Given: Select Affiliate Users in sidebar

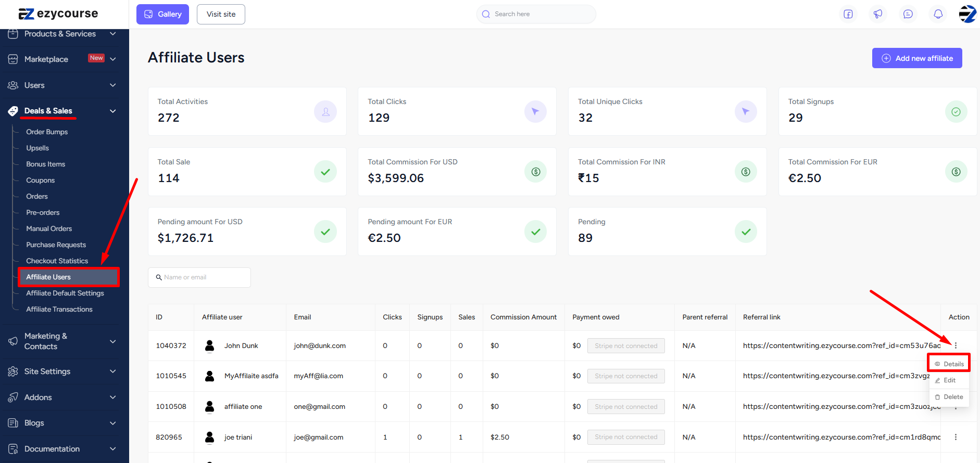Looking at the screenshot, I should point(69,277).
